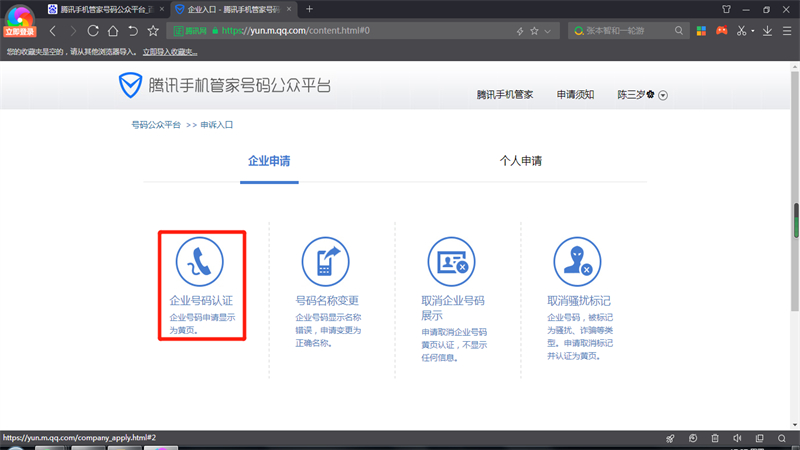Click the browser back arrow
This screenshot has height=450, width=800.
click(53, 31)
